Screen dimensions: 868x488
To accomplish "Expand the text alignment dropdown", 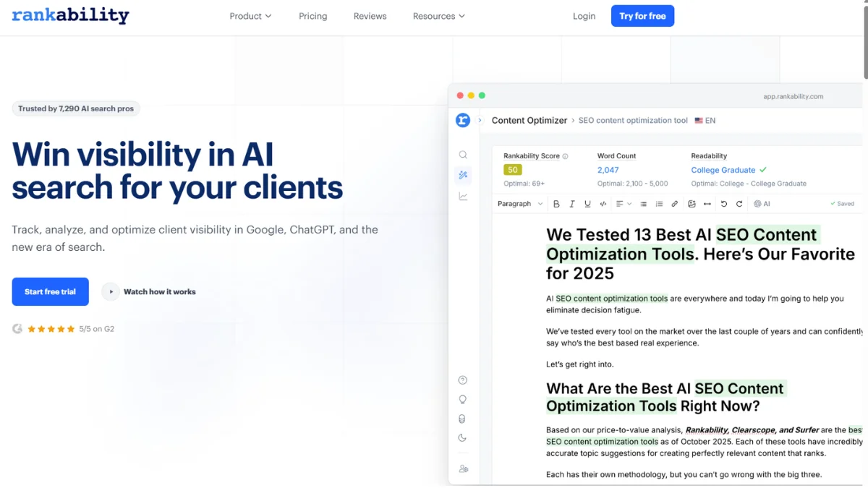I will point(624,204).
